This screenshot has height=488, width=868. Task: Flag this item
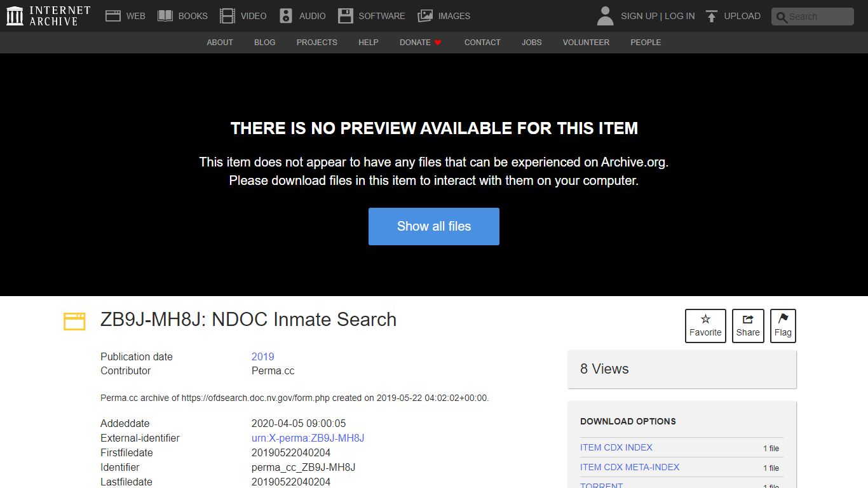point(783,325)
